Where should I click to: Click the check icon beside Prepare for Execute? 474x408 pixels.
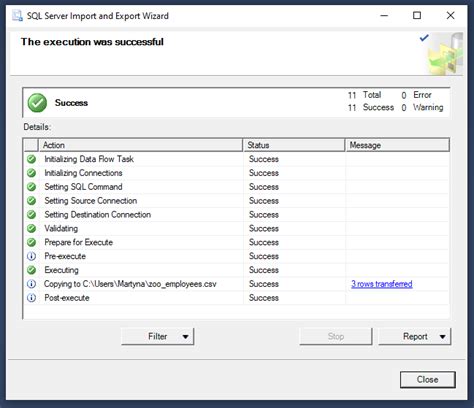pyautogui.click(x=31, y=242)
